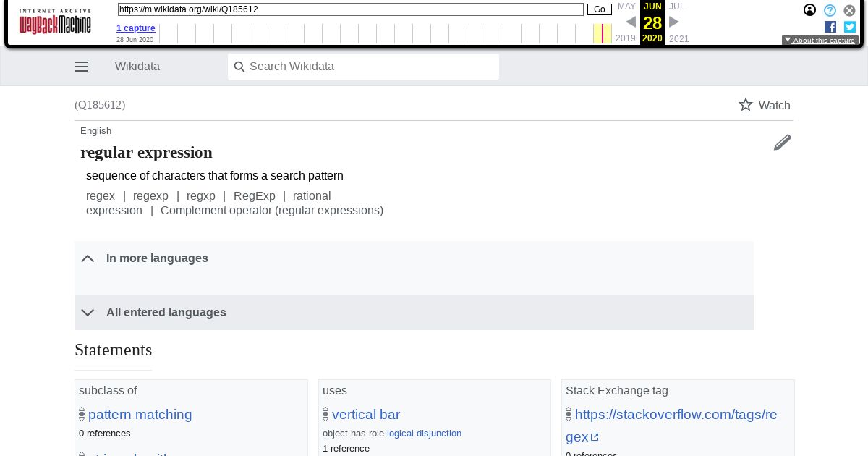Select MAY in the calendar nav
868x456 pixels.
[626, 7]
